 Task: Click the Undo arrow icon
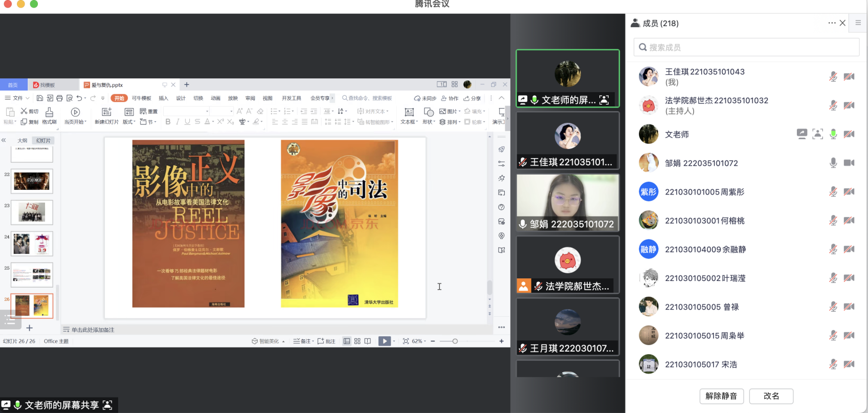tap(79, 98)
